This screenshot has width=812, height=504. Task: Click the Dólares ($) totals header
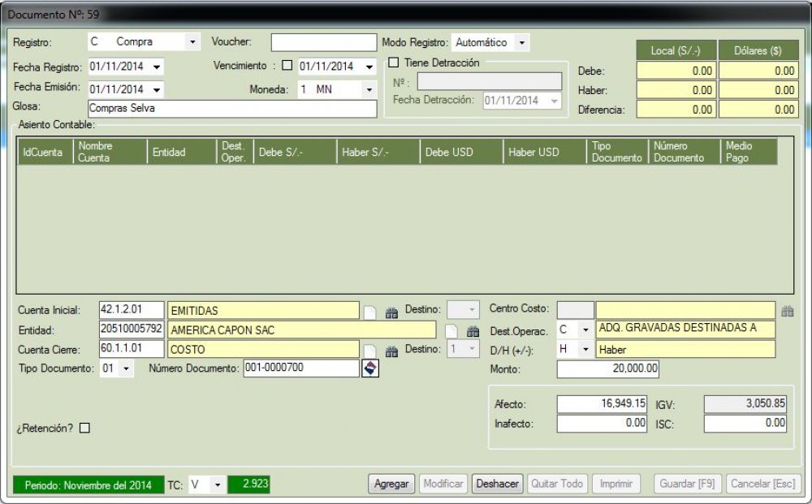(x=758, y=50)
